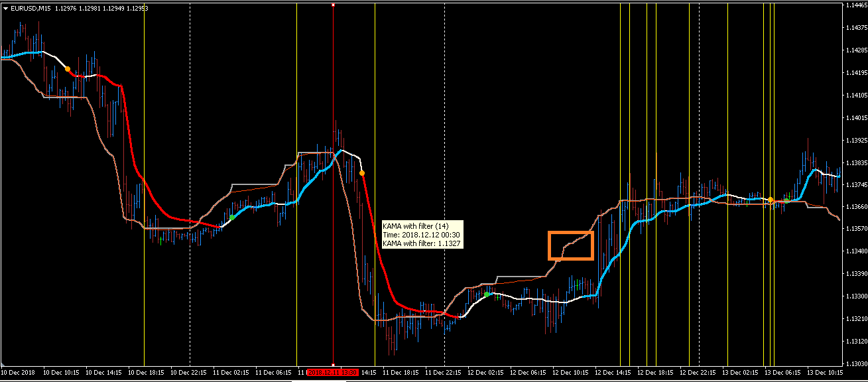Click the 1.13745 price axis label
The height and width of the screenshot is (382, 868).
point(856,184)
